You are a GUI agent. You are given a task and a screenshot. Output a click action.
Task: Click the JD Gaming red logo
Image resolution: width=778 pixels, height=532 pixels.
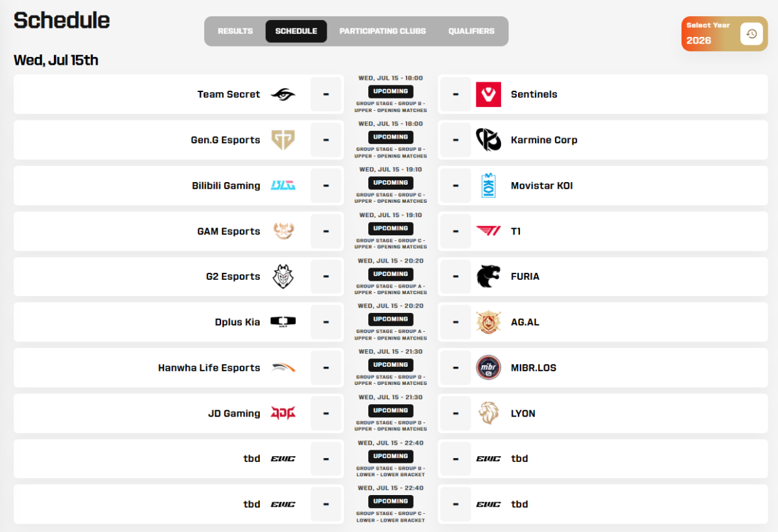point(283,413)
